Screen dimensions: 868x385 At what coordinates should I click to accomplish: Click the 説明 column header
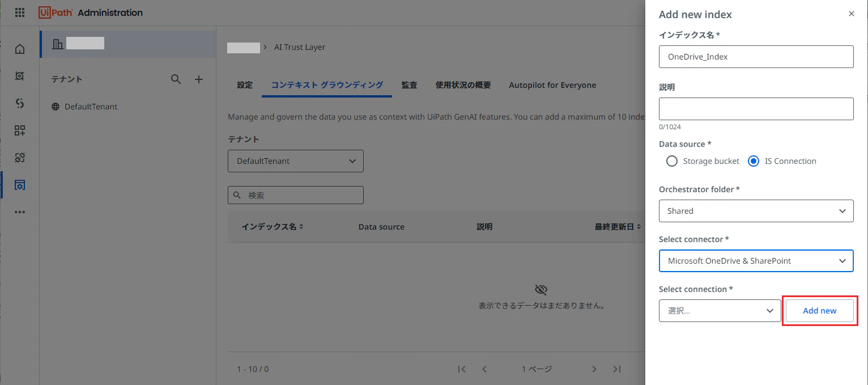pos(484,227)
